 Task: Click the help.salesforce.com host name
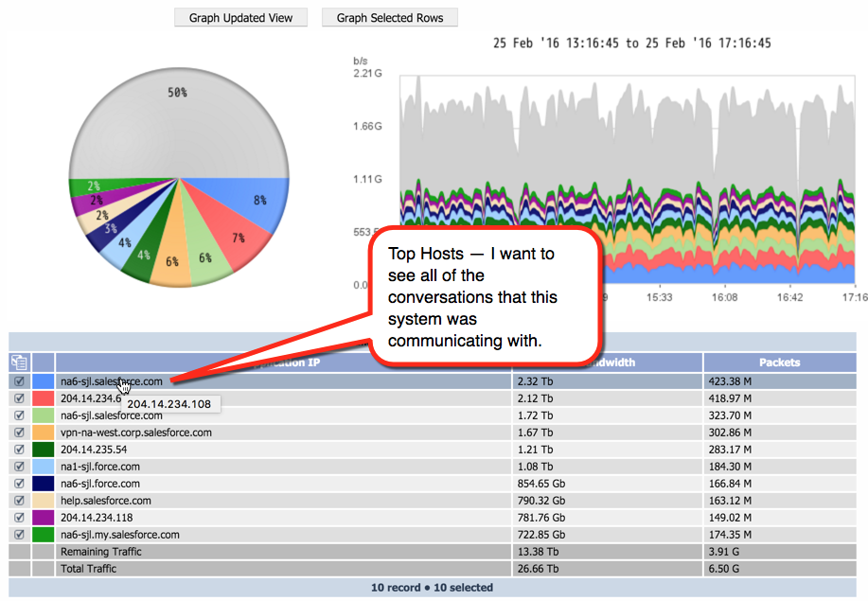click(x=106, y=501)
